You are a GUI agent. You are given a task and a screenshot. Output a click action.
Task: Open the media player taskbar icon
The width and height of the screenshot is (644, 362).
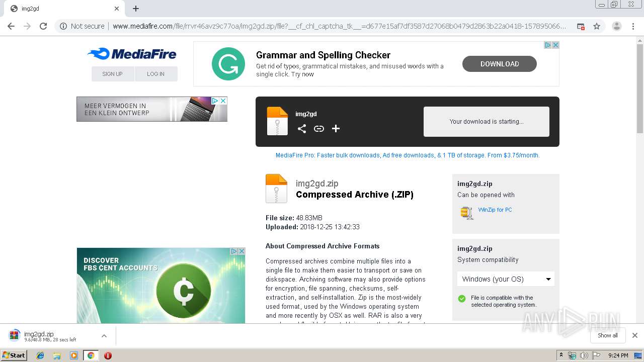74,355
